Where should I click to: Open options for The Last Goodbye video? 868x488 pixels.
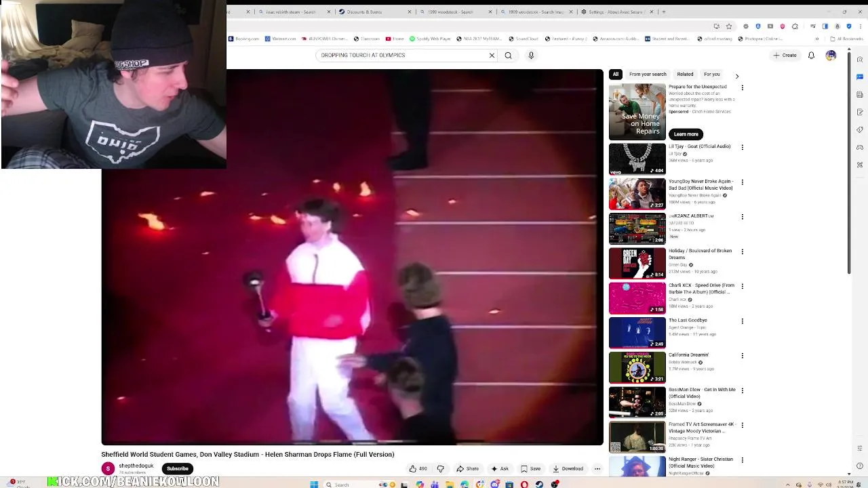(x=743, y=321)
